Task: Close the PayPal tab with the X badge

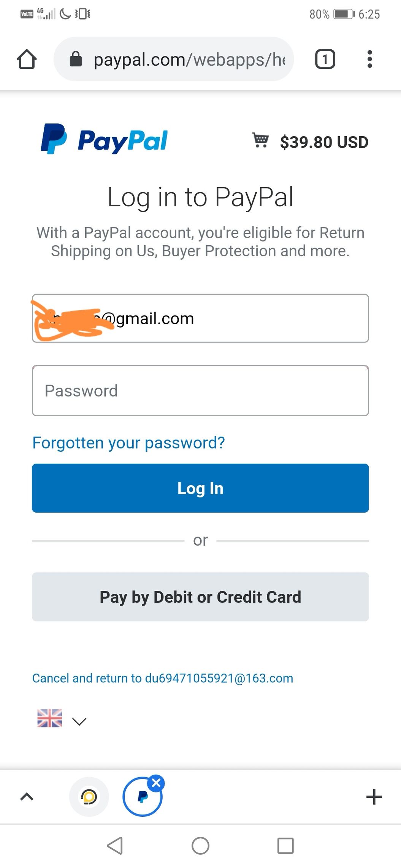Action: click(x=156, y=783)
